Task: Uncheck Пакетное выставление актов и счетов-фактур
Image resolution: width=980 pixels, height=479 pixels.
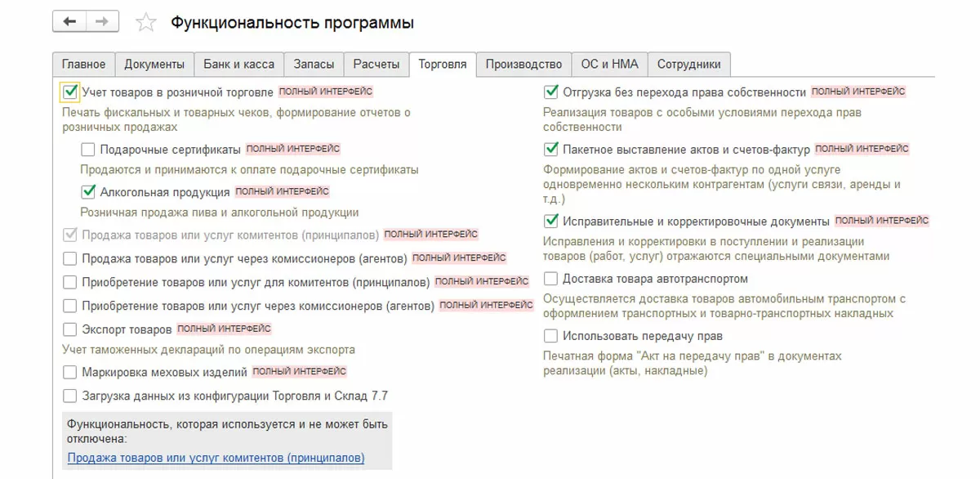Action: tap(550, 150)
